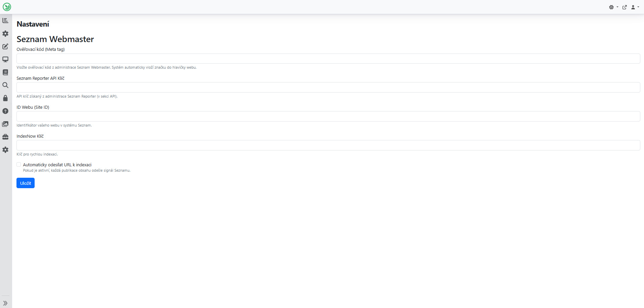644x308 pixels.
Task: Click the Uložit button
Action: tap(26, 183)
